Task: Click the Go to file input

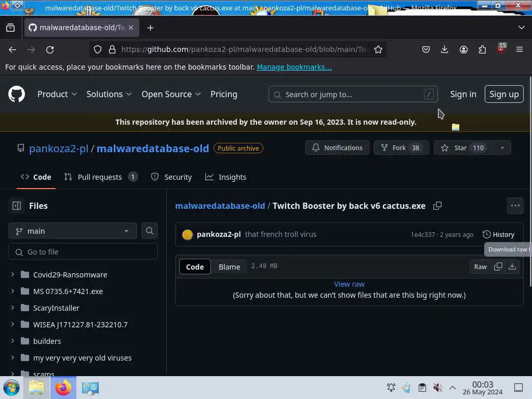Action: (x=83, y=252)
